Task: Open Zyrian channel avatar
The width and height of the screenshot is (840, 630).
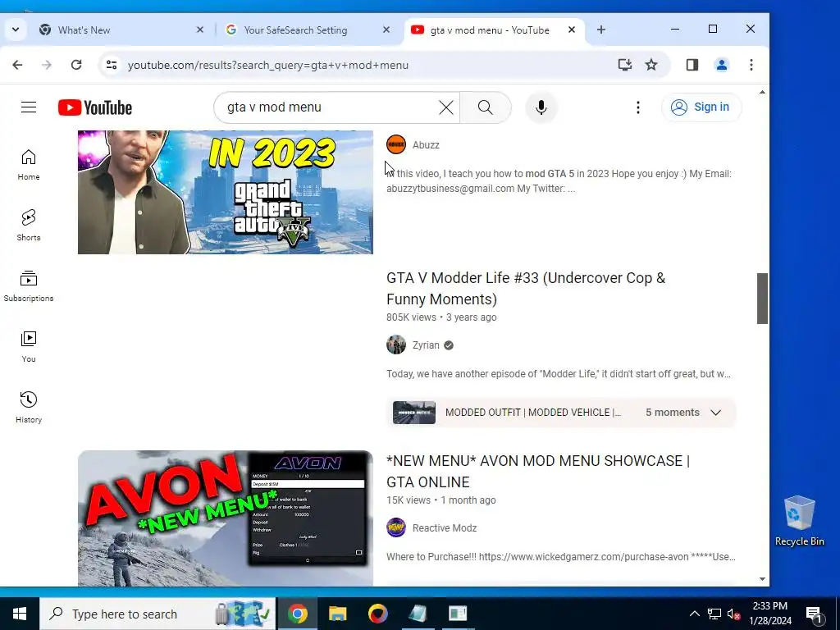Action: (396, 345)
